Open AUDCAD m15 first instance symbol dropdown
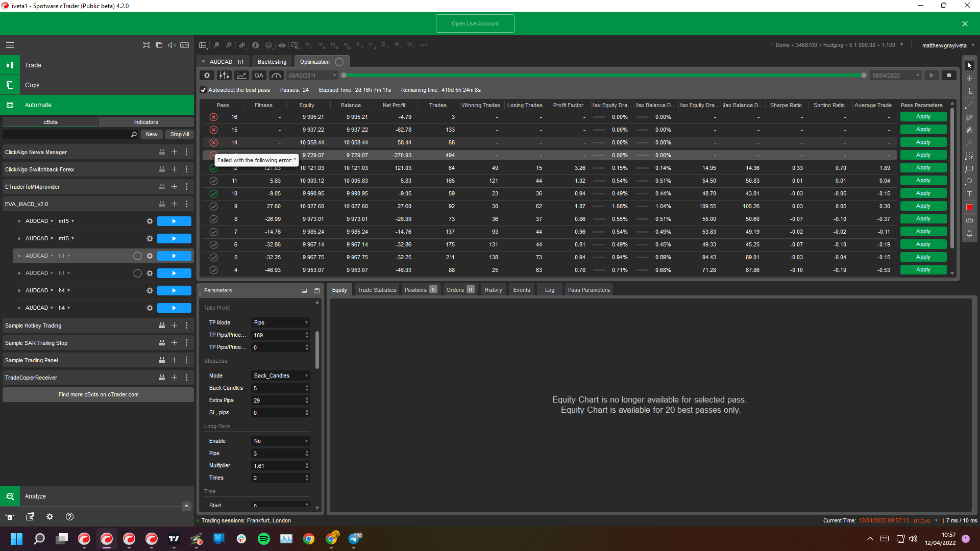The height and width of the screenshot is (551, 980). pos(39,221)
